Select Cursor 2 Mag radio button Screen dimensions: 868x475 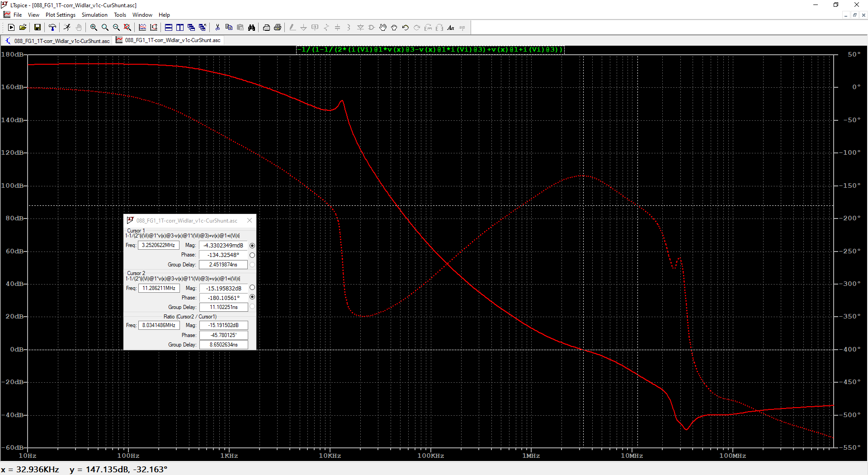tap(252, 288)
